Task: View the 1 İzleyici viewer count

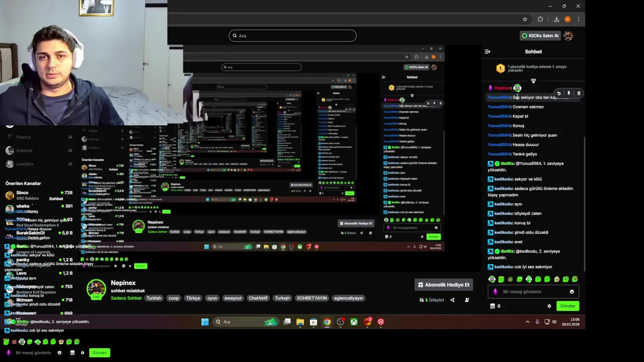Action: [431, 300]
